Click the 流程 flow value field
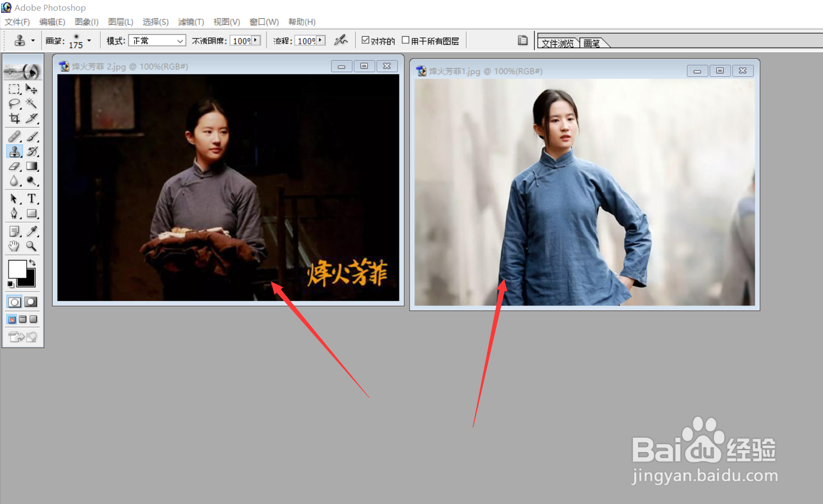 coord(306,41)
